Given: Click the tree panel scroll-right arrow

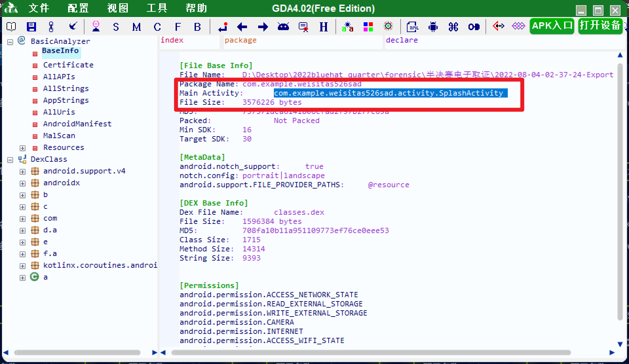Looking at the screenshot, I should (x=154, y=353).
